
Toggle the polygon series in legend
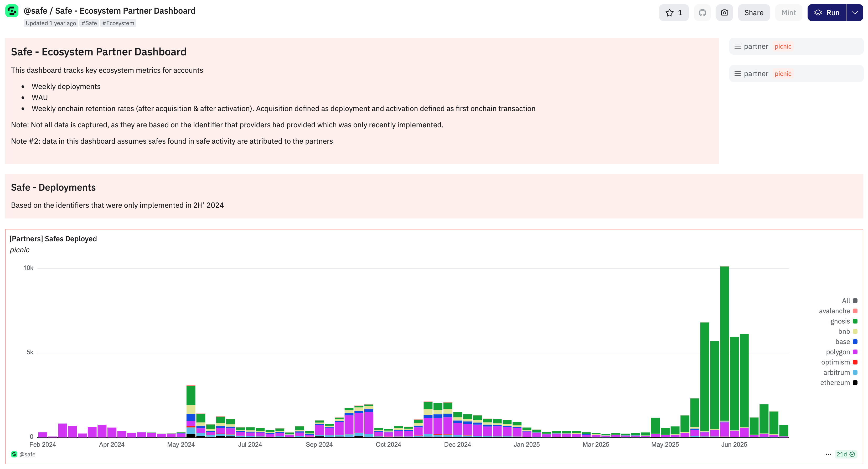pos(841,352)
